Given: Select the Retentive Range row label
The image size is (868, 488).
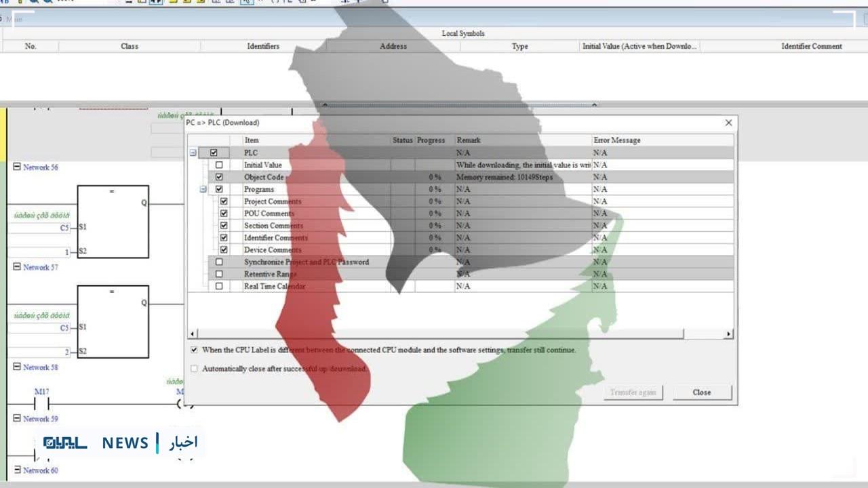Looking at the screenshot, I should coord(270,274).
